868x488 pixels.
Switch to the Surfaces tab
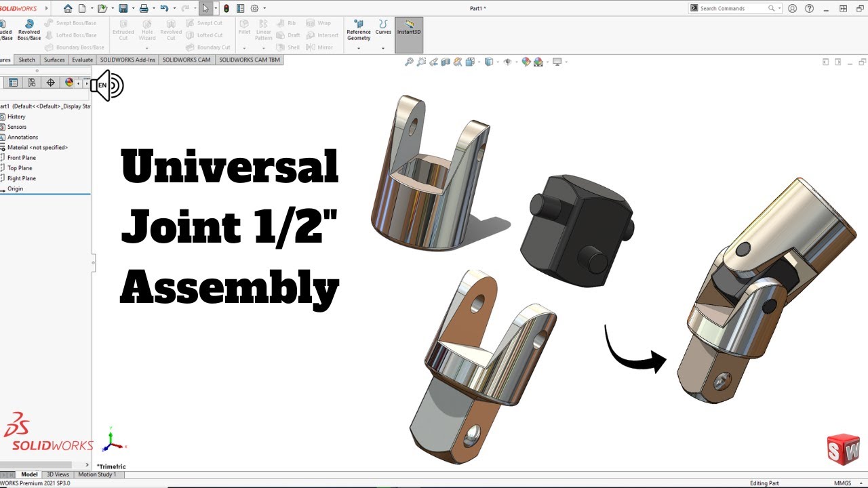point(54,60)
